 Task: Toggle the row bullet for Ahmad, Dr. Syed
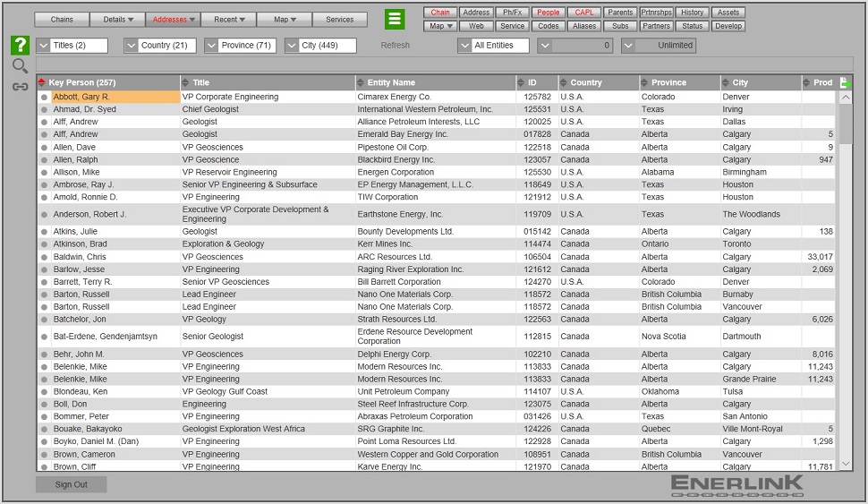coord(44,109)
